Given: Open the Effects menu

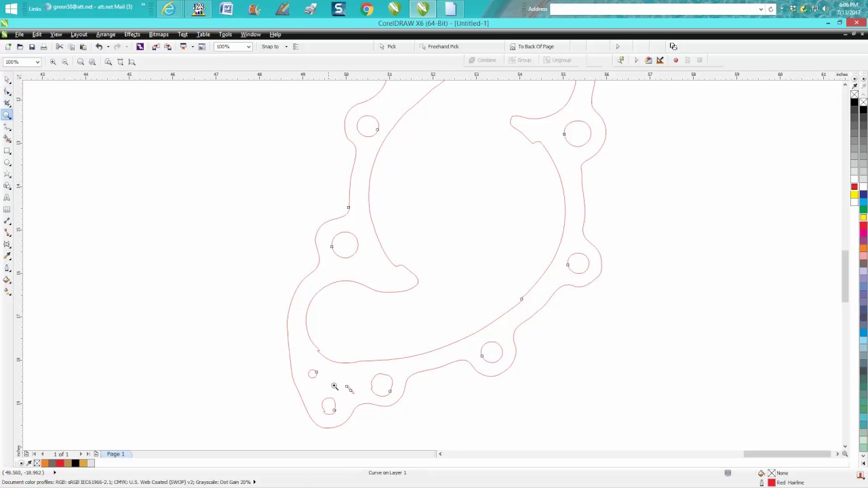Looking at the screenshot, I should [x=132, y=35].
